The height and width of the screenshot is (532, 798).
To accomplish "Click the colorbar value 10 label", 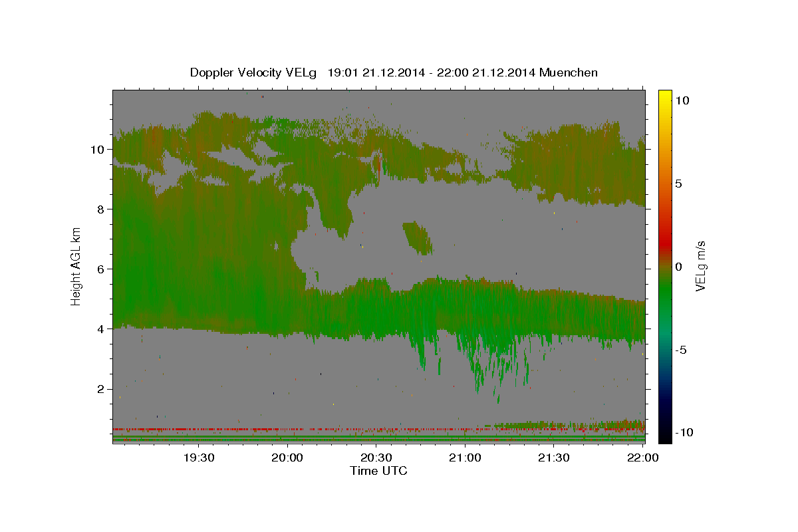I will [682, 100].
